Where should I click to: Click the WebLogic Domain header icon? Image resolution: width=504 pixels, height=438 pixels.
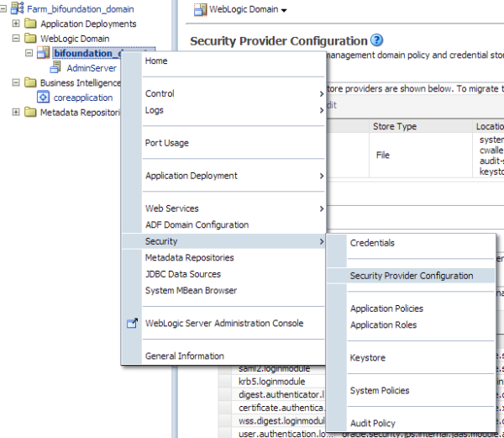click(x=200, y=9)
